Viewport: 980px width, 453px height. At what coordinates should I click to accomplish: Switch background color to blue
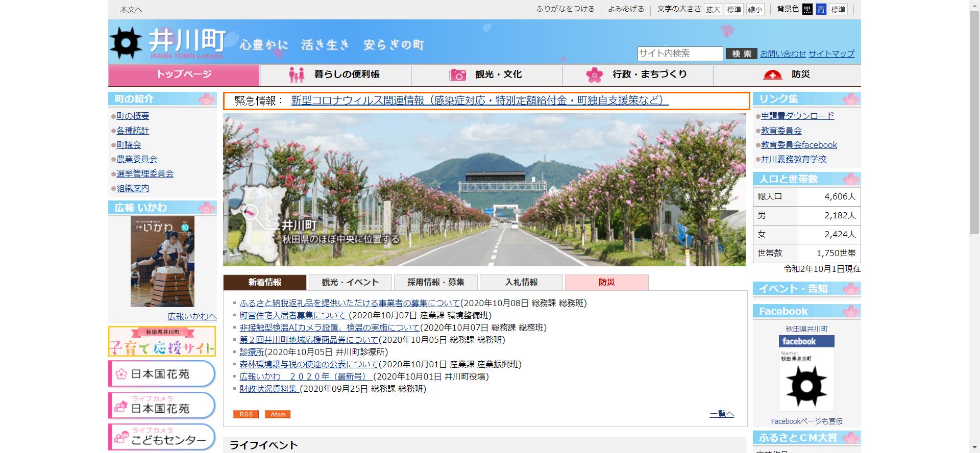821,10
